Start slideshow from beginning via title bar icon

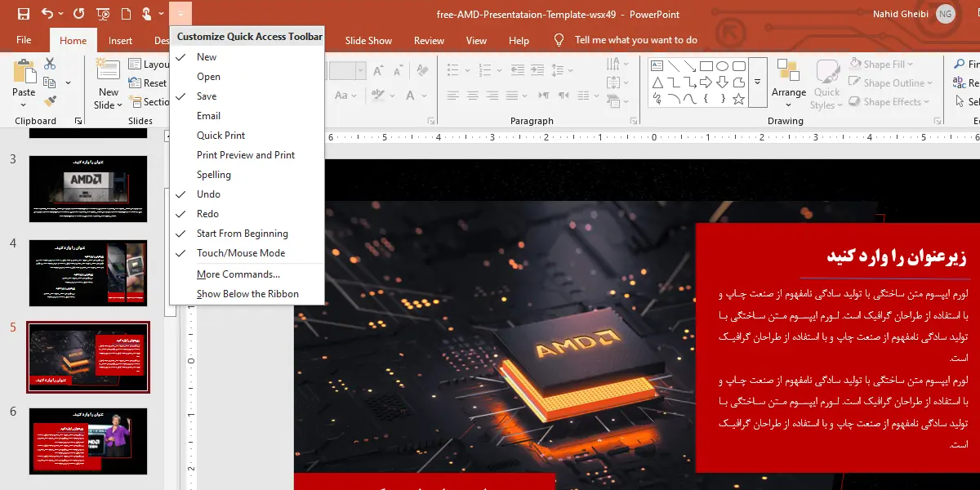pos(103,14)
